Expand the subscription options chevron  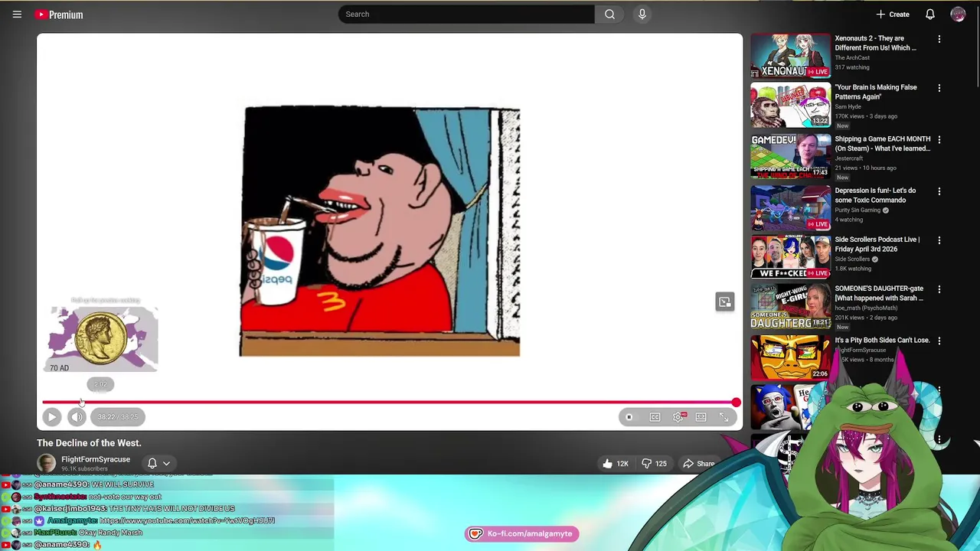click(x=166, y=463)
